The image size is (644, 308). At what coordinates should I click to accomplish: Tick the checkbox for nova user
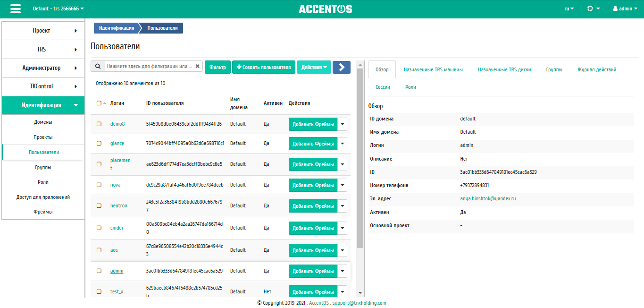click(x=99, y=185)
